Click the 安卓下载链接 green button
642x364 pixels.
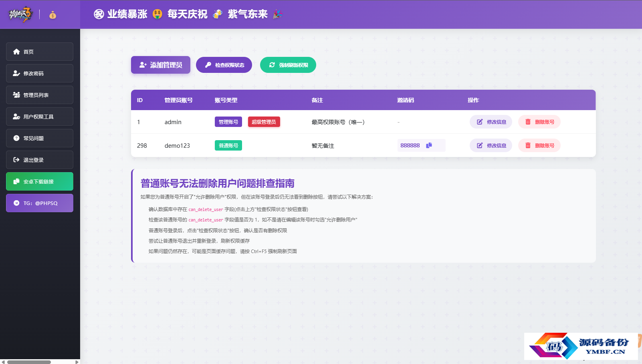pos(40,181)
